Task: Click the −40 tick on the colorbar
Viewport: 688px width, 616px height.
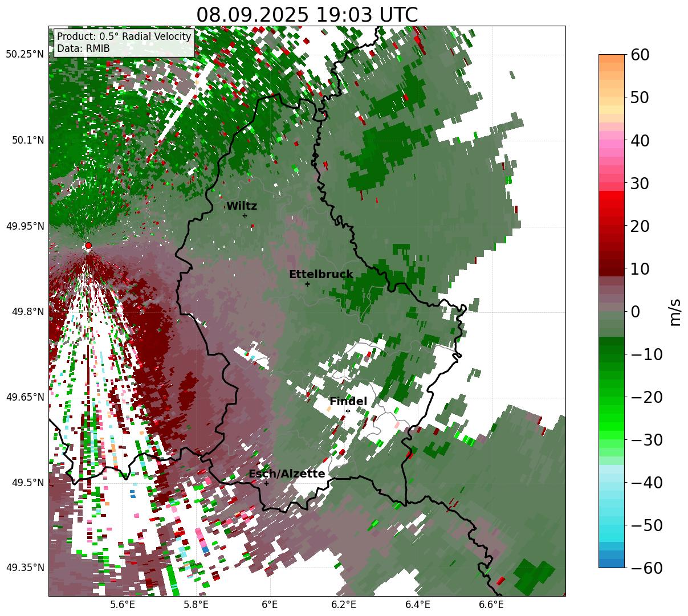Action: point(646,483)
